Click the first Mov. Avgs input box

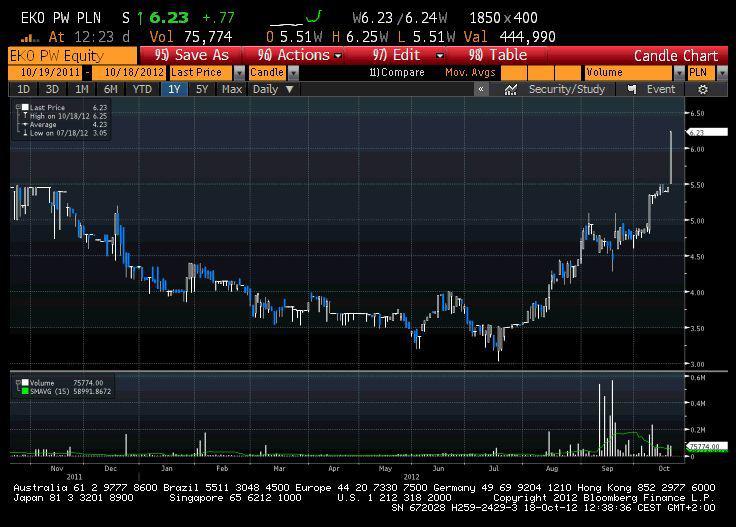(x=514, y=73)
